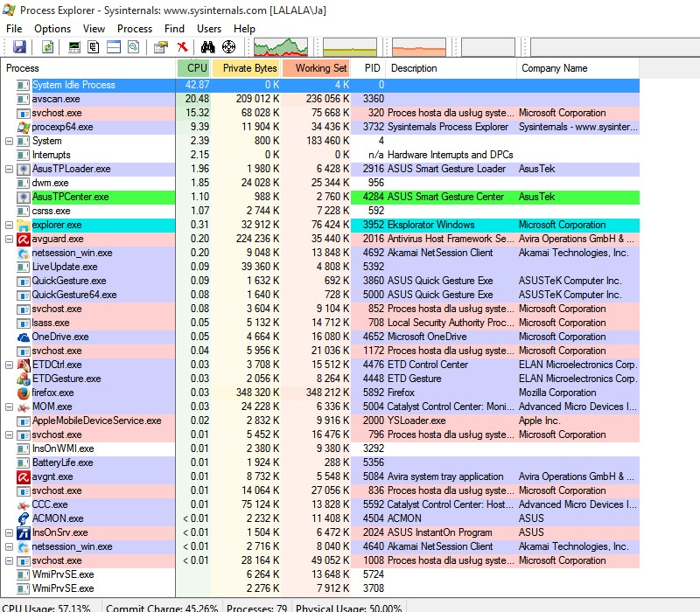Collapse the explorer.exe tree node

click(x=9, y=225)
